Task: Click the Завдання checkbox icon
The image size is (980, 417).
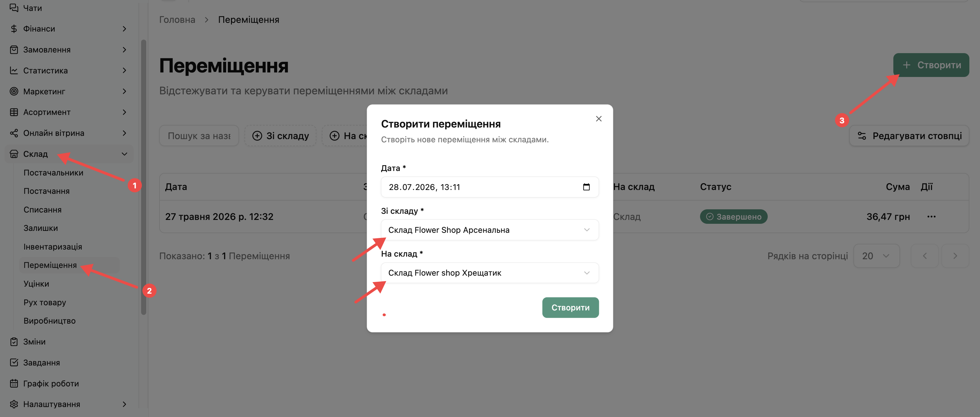Action: point(14,363)
